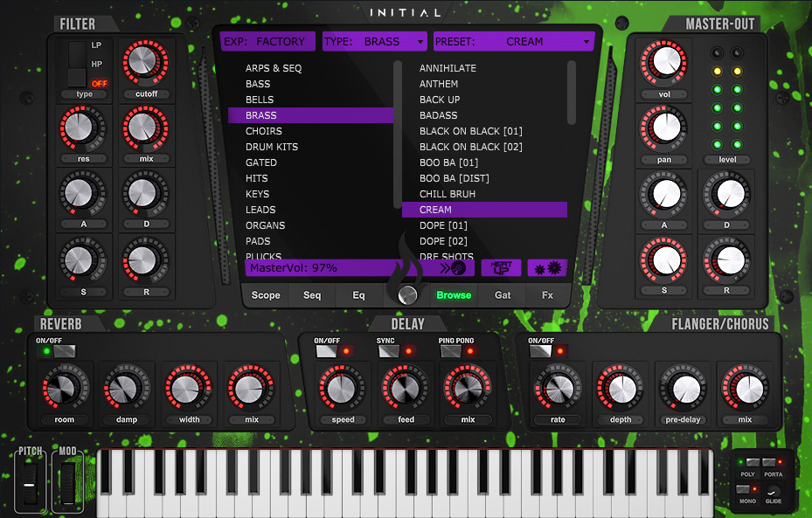The height and width of the screenshot is (518, 812).
Task: Toggle the Flanger/Chorus ON/OFF switch
Action: point(540,351)
